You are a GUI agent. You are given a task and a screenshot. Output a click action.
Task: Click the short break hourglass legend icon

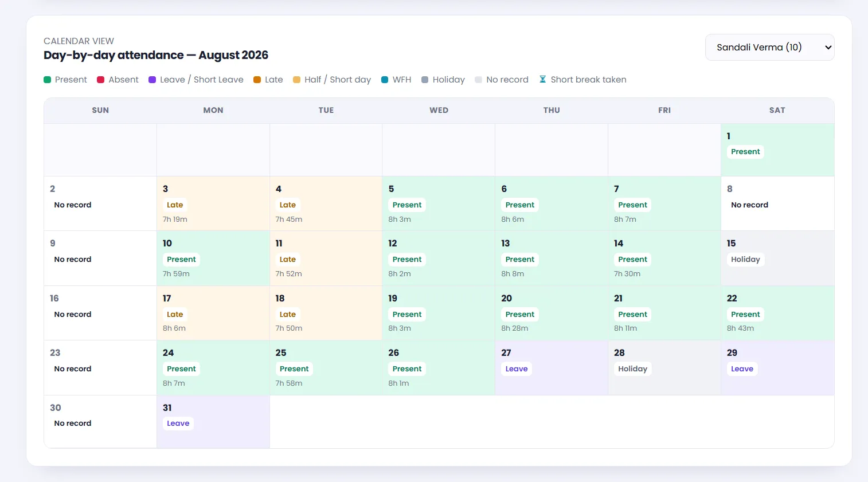(x=542, y=80)
